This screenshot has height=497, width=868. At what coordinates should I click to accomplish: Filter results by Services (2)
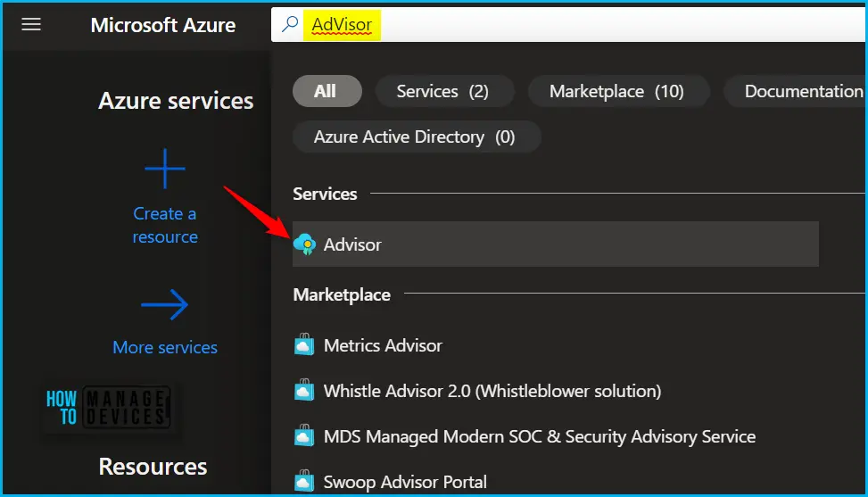444,91
